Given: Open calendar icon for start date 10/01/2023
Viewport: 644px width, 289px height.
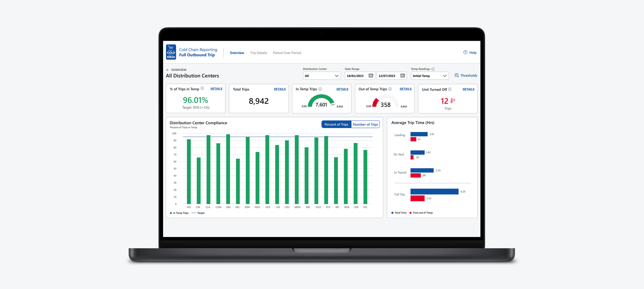Looking at the screenshot, I should (x=371, y=76).
